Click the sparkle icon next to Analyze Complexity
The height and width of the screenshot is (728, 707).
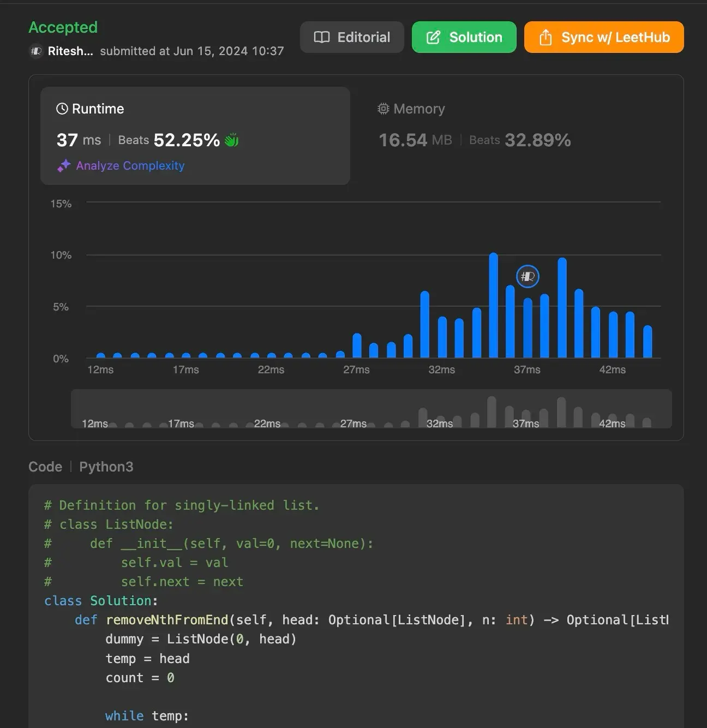pyautogui.click(x=64, y=165)
